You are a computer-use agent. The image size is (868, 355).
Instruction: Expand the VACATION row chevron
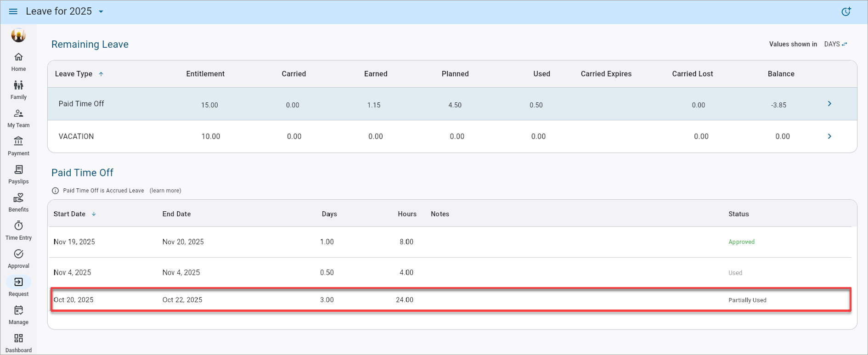click(829, 136)
